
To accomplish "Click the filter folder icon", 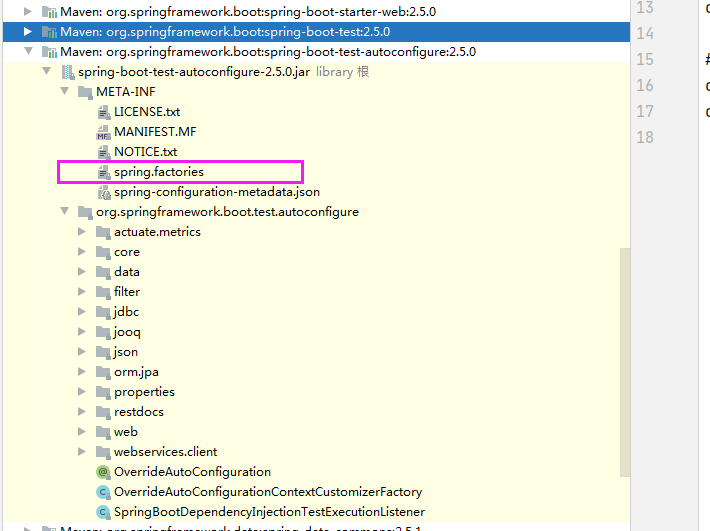I will (103, 292).
